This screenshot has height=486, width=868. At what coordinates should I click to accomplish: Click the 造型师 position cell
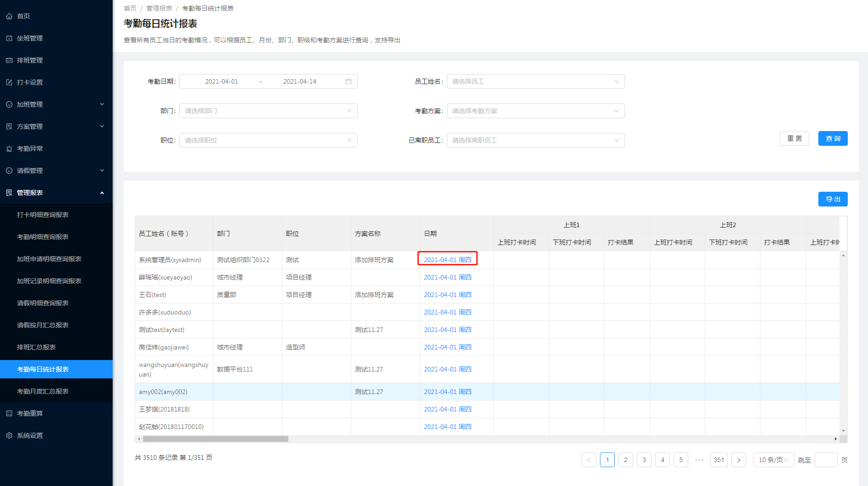(316, 347)
